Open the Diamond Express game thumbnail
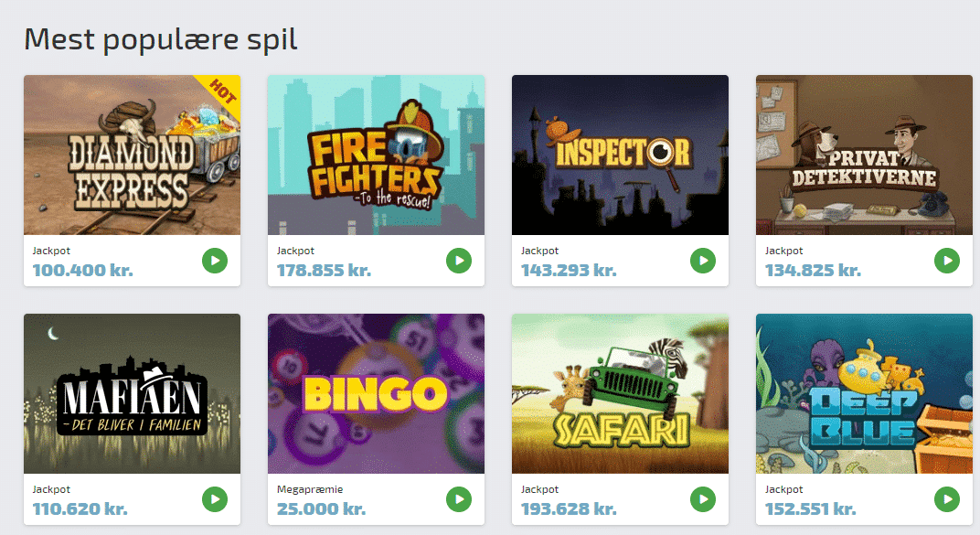Screen dimensions: 980x535 tap(132, 154)
